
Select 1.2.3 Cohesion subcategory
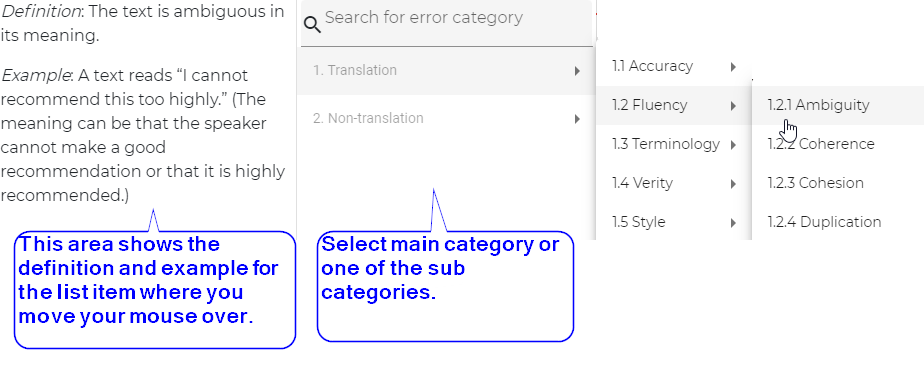point(838,183)
